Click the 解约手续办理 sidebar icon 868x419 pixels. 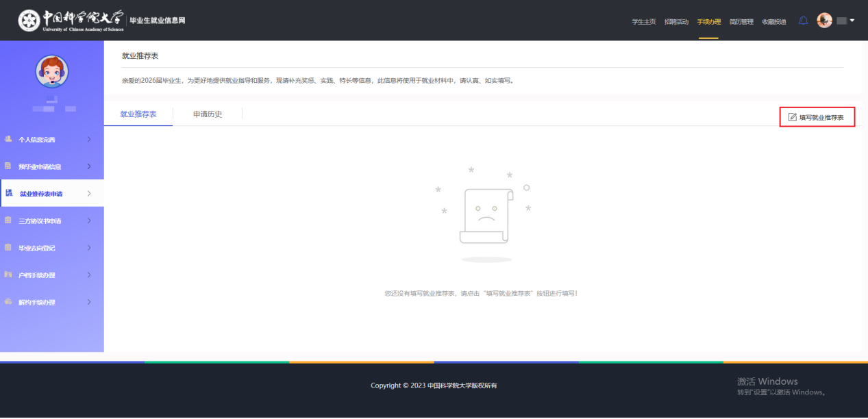tap(8, 302)
